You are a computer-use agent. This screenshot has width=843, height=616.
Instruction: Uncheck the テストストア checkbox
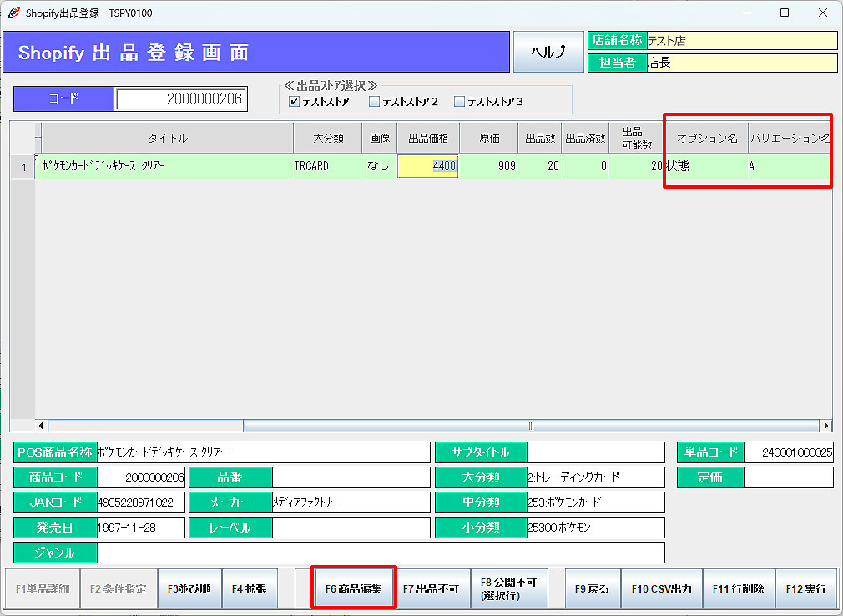[x=294, y=102]
